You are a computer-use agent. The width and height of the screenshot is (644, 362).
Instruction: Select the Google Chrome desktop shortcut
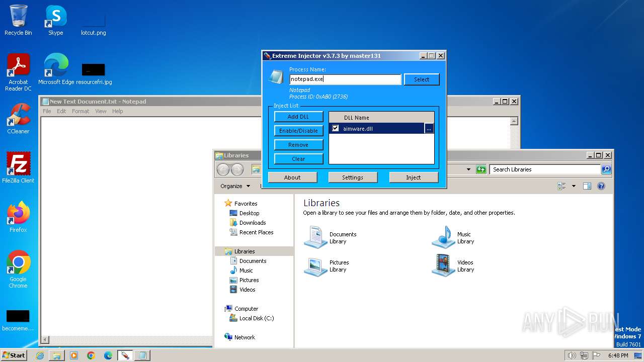(x=18, y=269)
